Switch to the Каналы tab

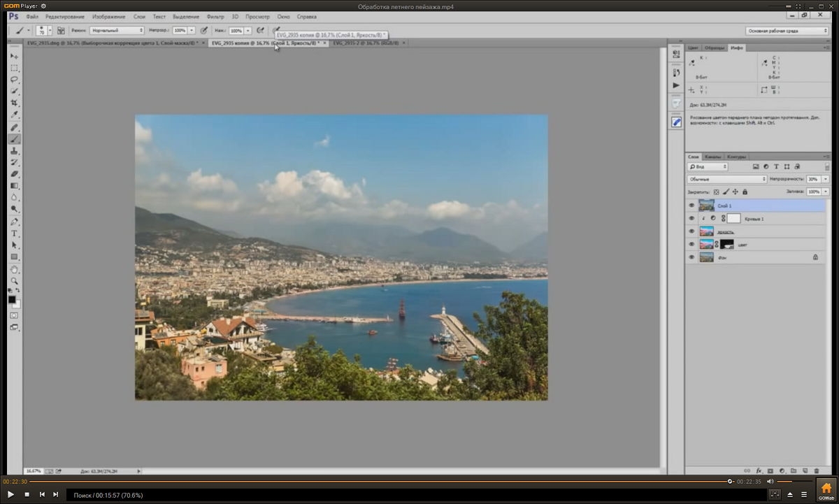point(713,157)
